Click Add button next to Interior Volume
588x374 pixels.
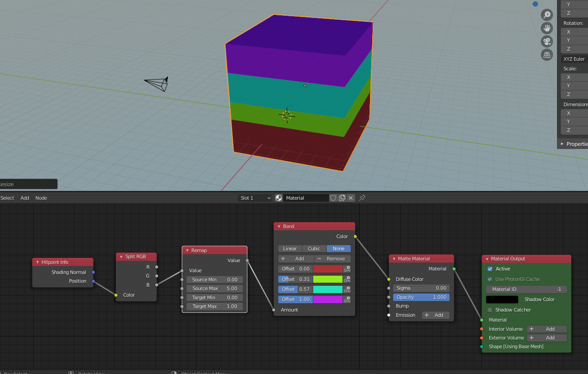(x=546, y=329)
